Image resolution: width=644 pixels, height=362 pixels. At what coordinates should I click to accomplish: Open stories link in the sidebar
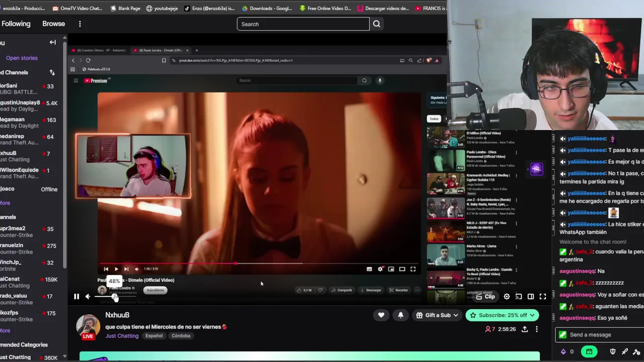22,58
